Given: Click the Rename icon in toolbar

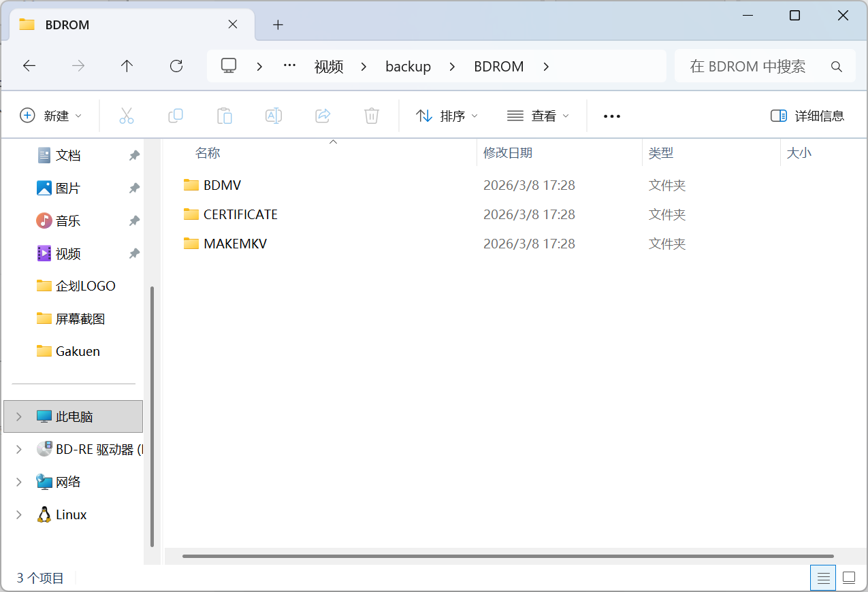Looking at the screenshot, I should [x=274, y=116].
